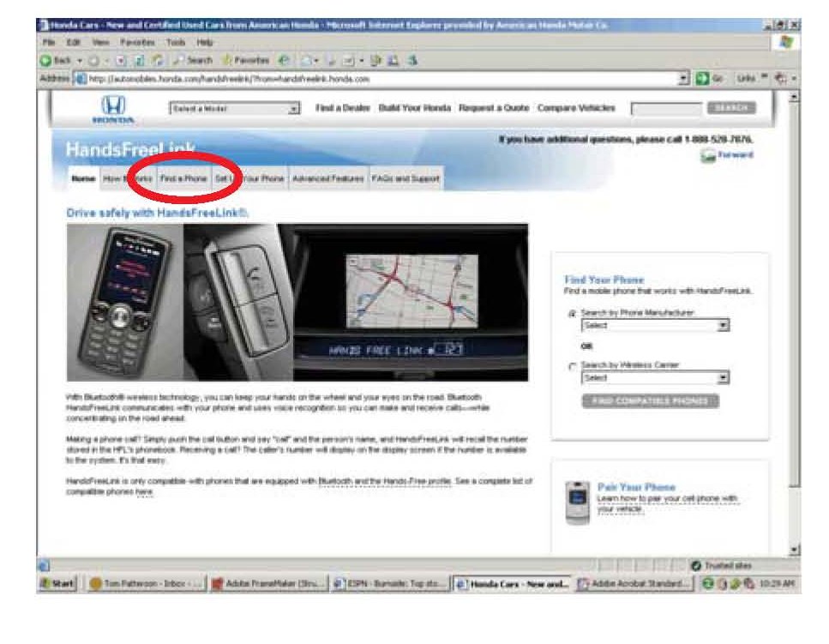
Task: Click the flip phone icon beside Pair Your Phone
Action: pos(577,501)
